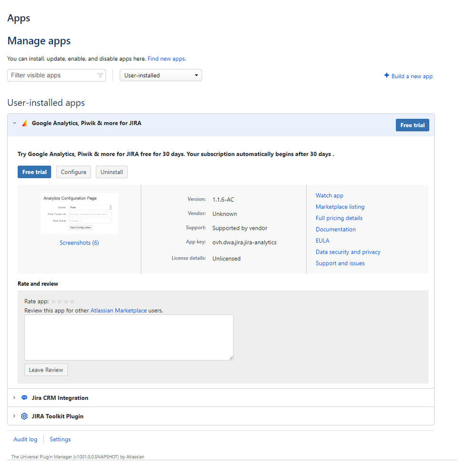The height and width of the screenshot is (476, 457).
Task: Click the Supported by vendor text
Action: click(240, 228)
